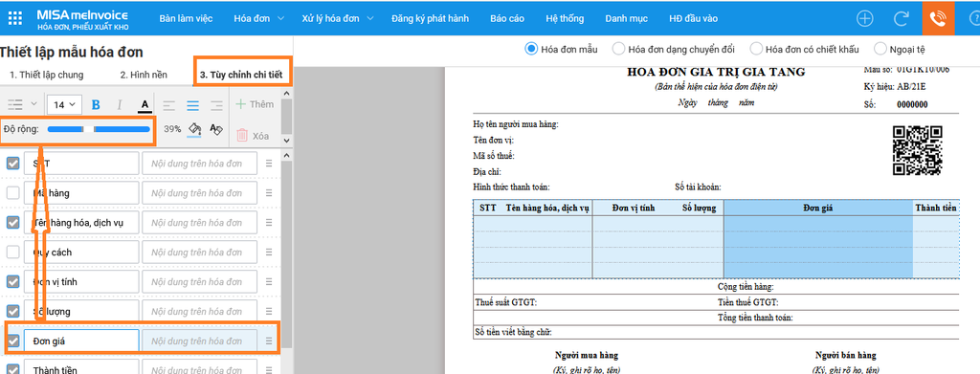Apply right text alignment
This screenshot has height=374, width=980.
(x=217, y=104)
